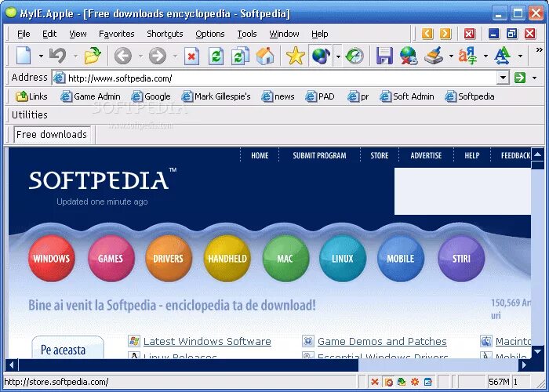549x392 pixels.
Task: Open Favorites via the yellow star icon
Action: pyautogui.click(x=296, y=56)
